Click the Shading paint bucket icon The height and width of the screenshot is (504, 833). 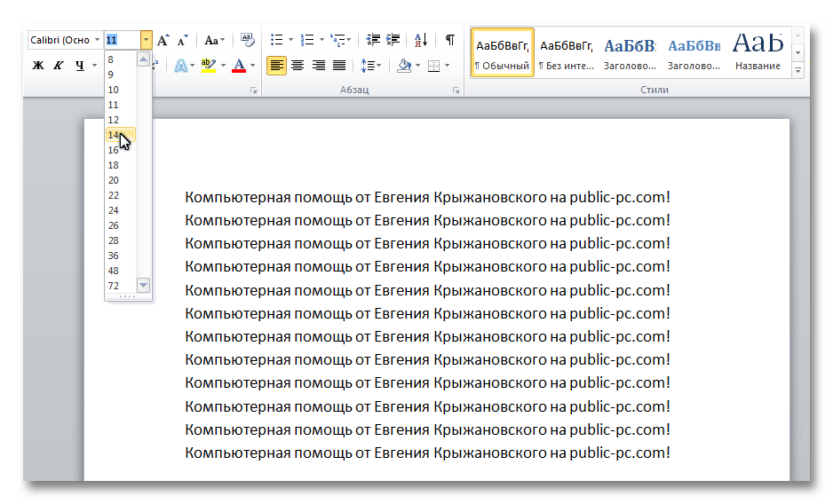(x=405, y=66)
